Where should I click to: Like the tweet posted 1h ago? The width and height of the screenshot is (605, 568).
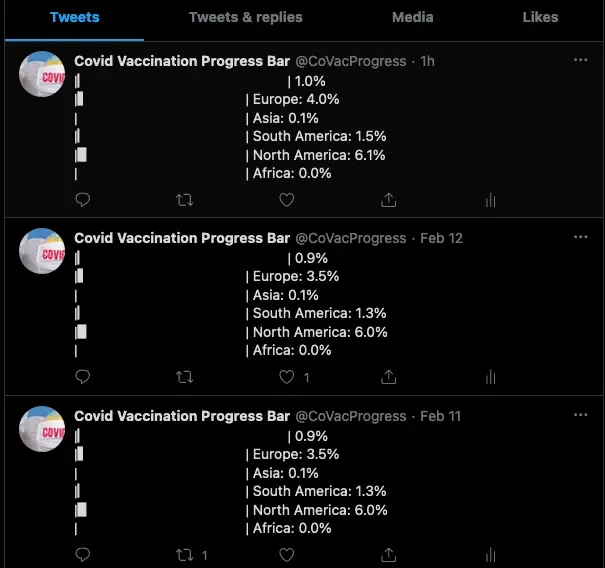[x=287, y=200]
